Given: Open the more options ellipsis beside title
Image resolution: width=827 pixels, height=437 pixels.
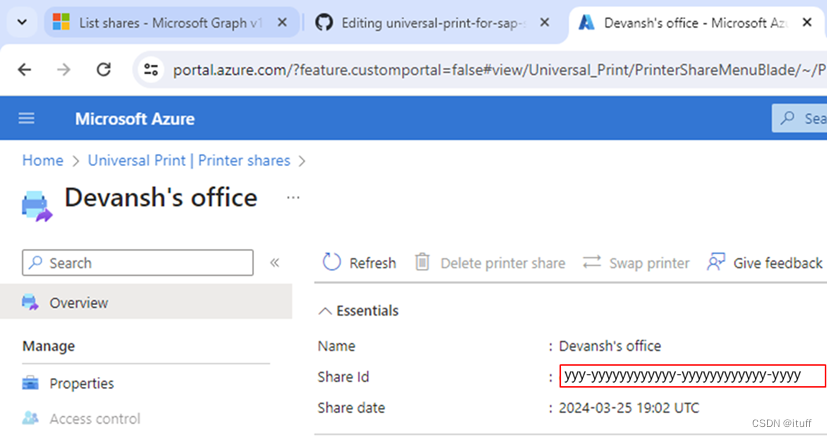Looking at the screenshot, I should 293,198.
